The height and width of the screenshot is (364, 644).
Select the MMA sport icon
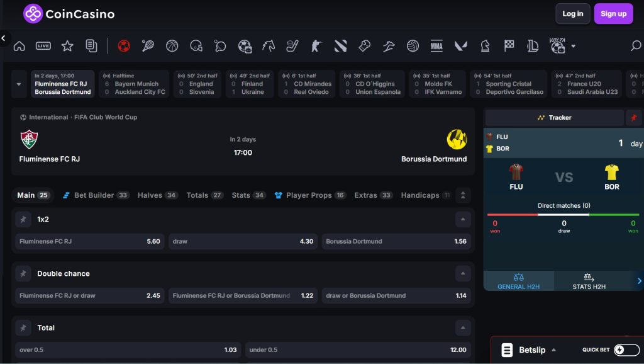pos(436,45)
